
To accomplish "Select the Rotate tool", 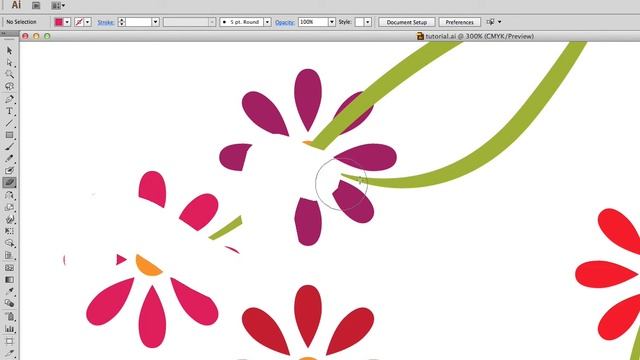I will pos(9,195).
